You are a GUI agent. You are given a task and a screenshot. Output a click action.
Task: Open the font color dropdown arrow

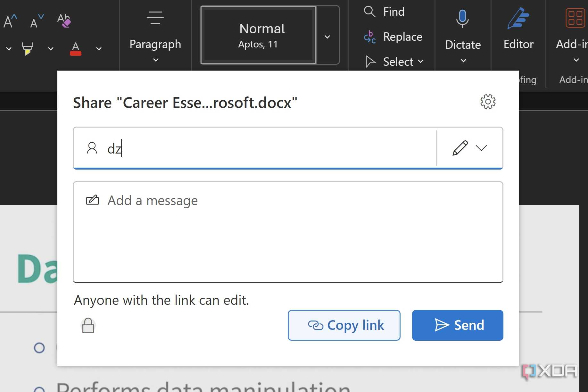click(99, 49)
